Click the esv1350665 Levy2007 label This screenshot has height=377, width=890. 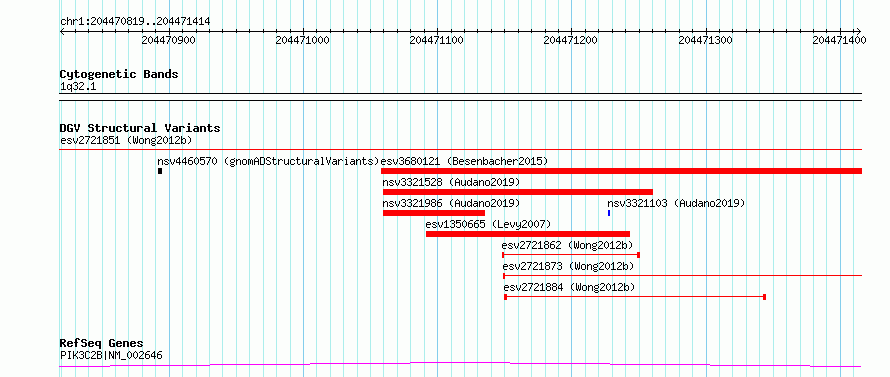click(x=488, y=224)
